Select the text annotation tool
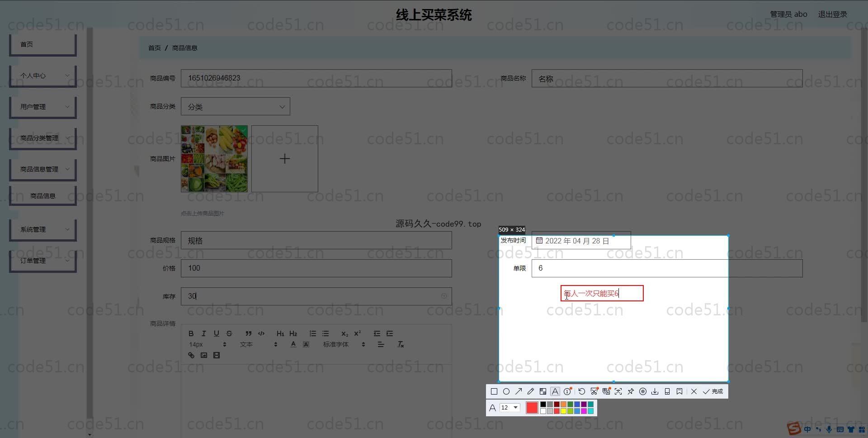The height and width of the screenshot is (438, 868). point(555,391)
